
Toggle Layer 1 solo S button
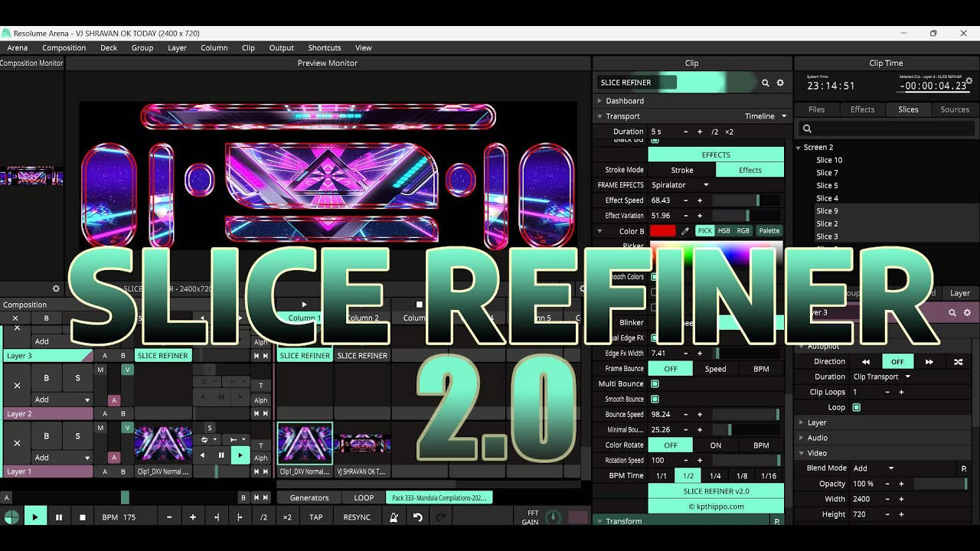click(x=77, y=436)
